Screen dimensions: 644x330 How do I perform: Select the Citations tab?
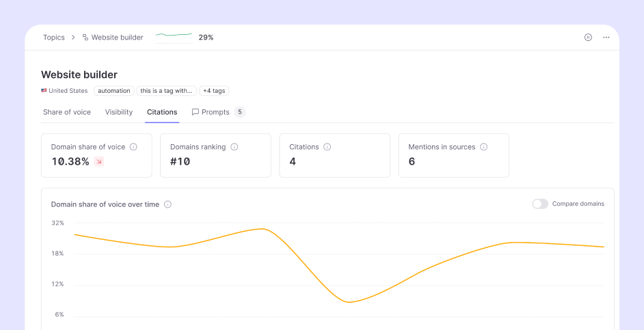(x=162, y=112)
